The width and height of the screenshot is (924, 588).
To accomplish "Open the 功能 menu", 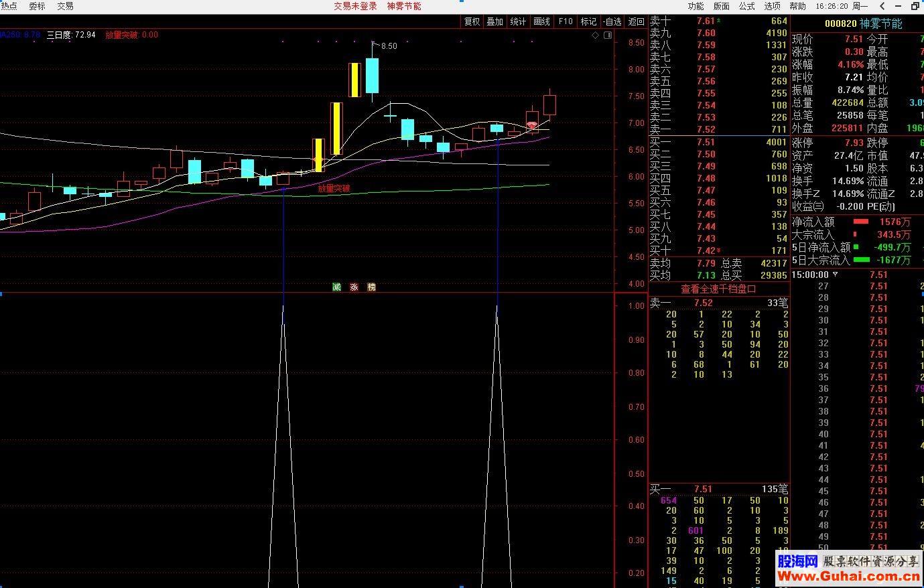I will click(x=696, y=6).
